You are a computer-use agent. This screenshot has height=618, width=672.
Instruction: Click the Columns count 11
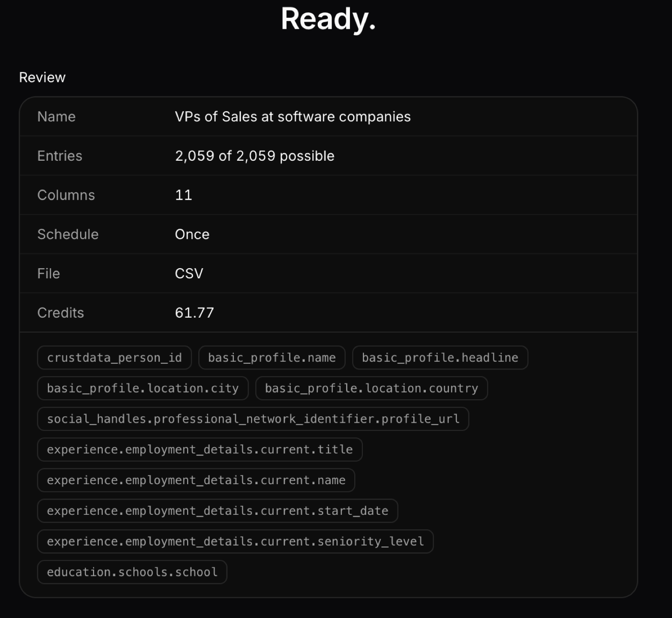click(183, 195)
